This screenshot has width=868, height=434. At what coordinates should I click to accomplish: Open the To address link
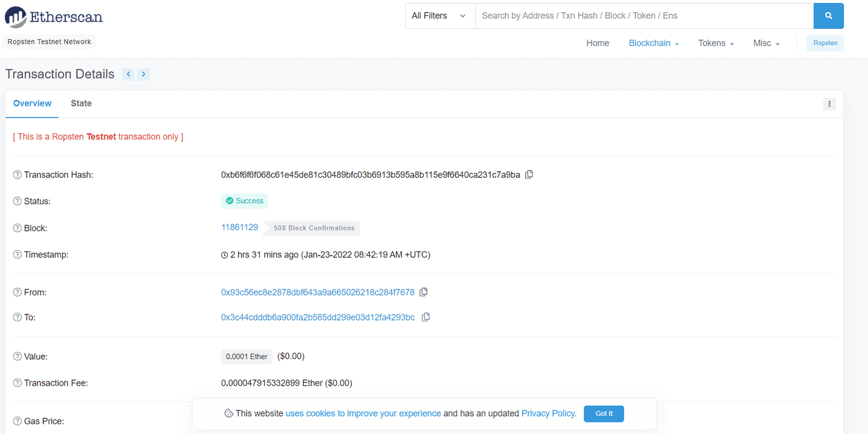318,317
